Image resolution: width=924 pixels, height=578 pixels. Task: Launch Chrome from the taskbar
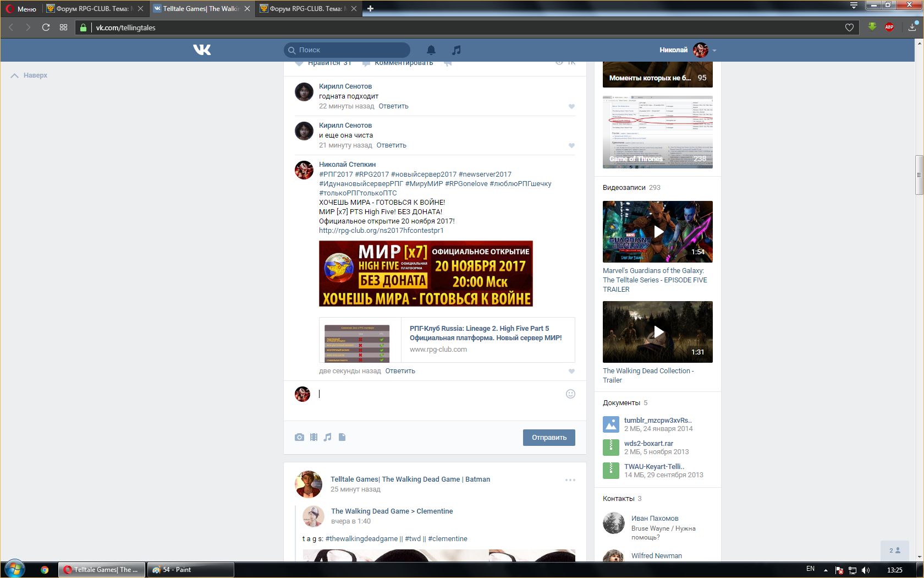point(45,570)
